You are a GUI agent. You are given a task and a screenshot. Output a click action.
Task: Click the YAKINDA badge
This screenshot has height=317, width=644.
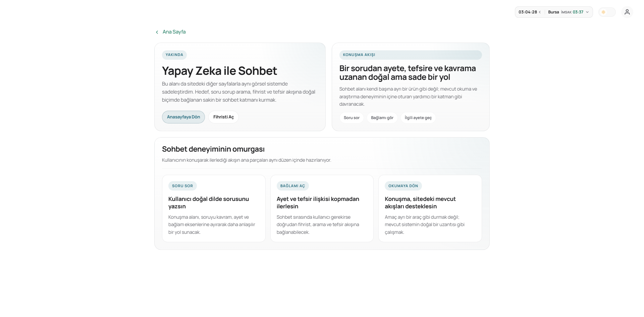[x=174, y=55]
